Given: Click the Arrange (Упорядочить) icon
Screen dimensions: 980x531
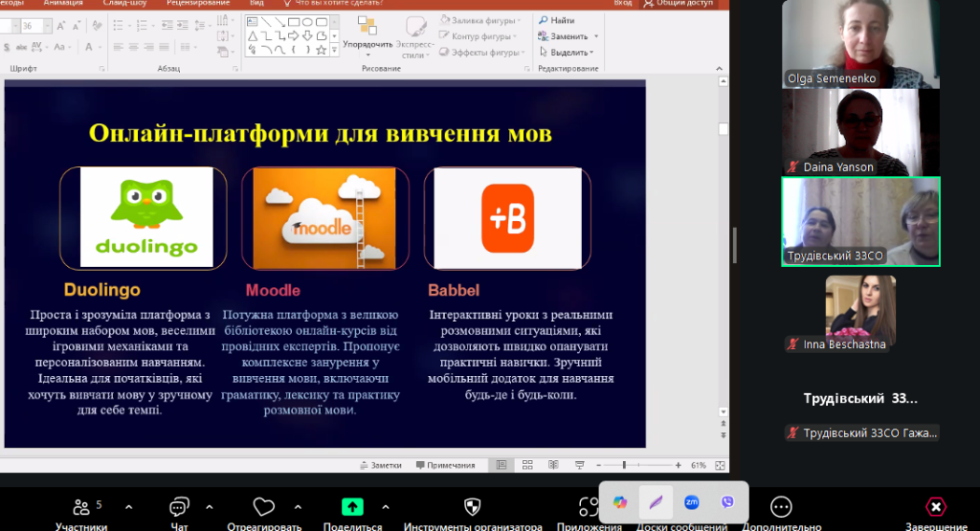Looking at the screenshot, I should pos(367,32).
